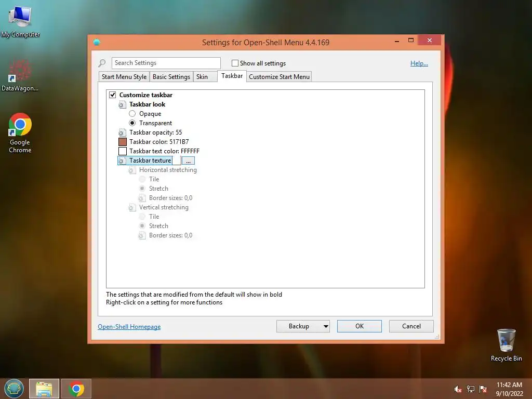This screenshot has height=399, width=532.
Task: Select the Transparent taskbar look
Action: pyautogui.click(x=132, y=123)
